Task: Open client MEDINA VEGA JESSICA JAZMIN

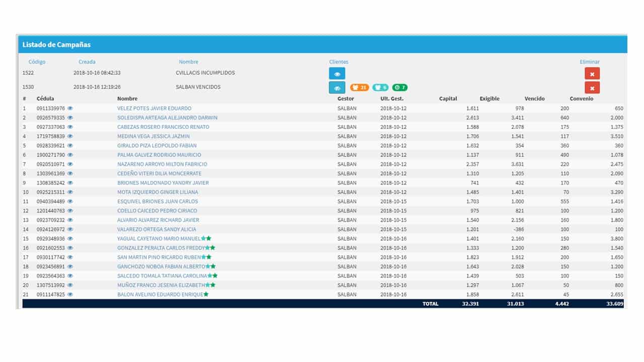Action: pos(153,136)
